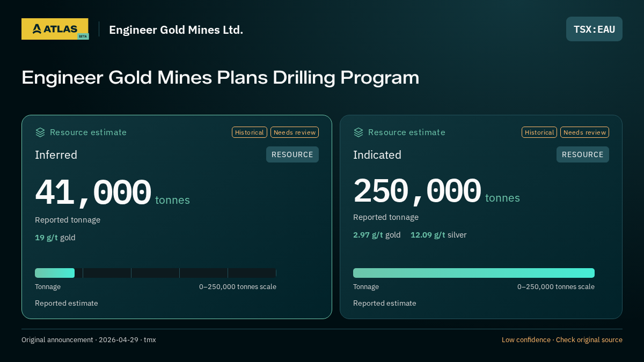Click the stacked layers icon in Indicated card

pyautogui.click(x=358, y=132)
